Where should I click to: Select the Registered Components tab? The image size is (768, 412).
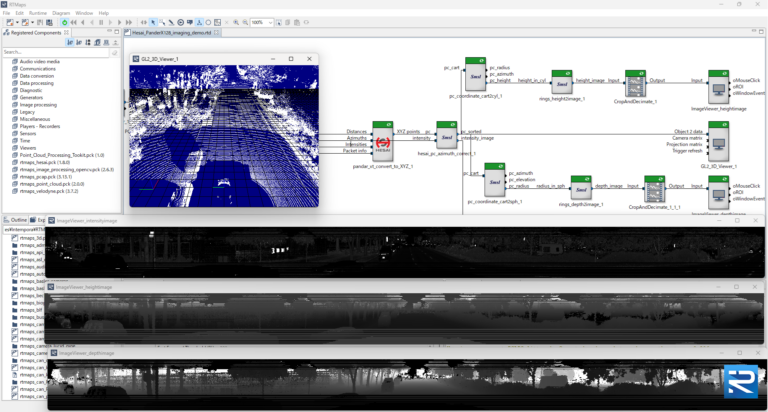click(x=36, y=33)
